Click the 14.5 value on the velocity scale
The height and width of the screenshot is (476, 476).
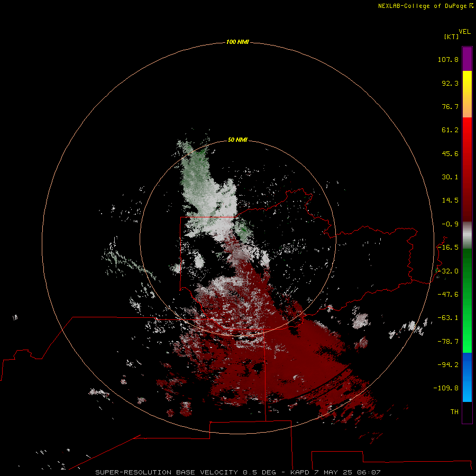450,200
